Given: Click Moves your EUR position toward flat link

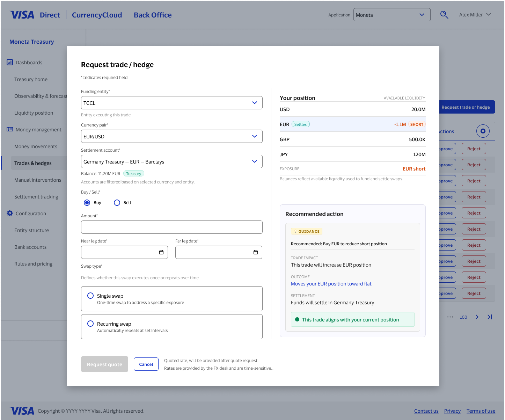Looking at the screenshot, I should (x=331, y=284).
